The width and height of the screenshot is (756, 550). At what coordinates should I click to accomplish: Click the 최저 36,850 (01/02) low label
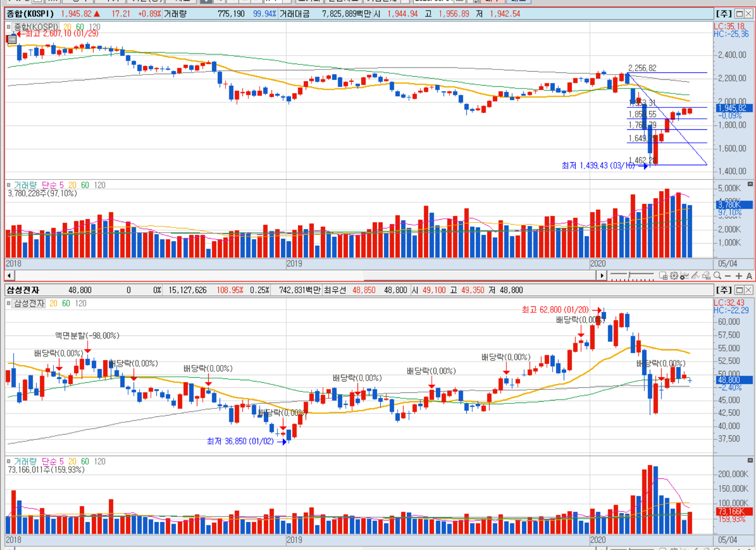point(240,441)
